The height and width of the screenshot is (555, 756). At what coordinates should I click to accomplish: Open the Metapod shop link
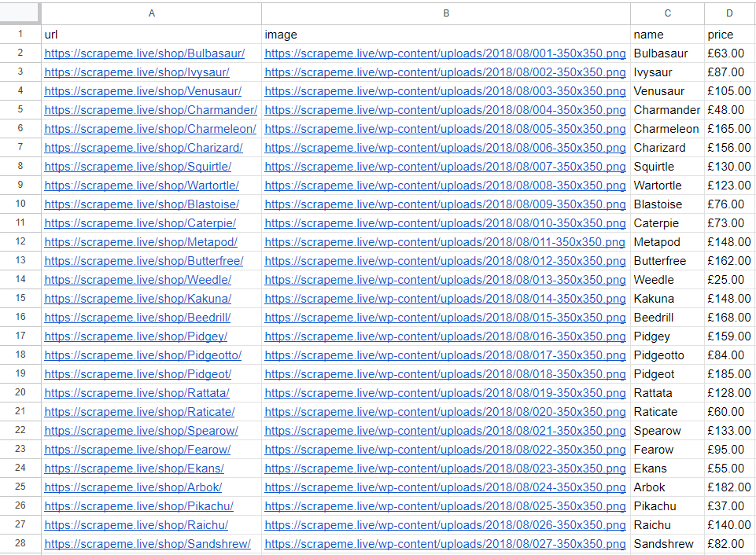[141, 242]
